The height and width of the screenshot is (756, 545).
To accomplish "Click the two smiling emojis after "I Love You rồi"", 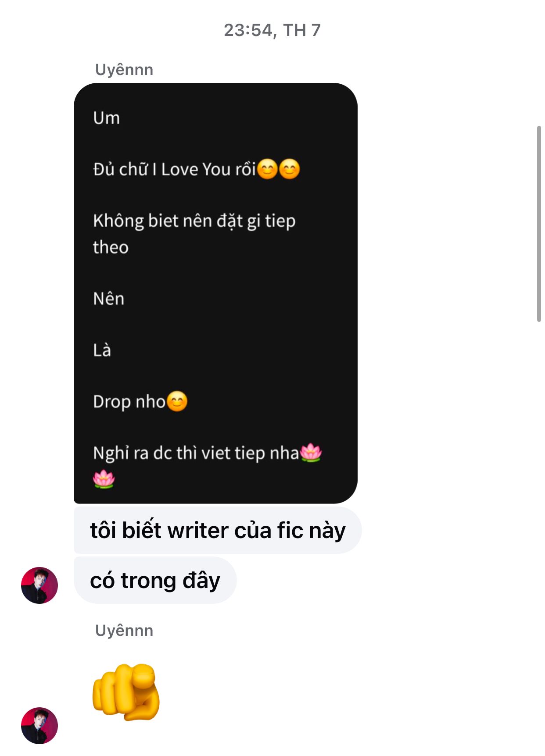I will click(279, 169).
